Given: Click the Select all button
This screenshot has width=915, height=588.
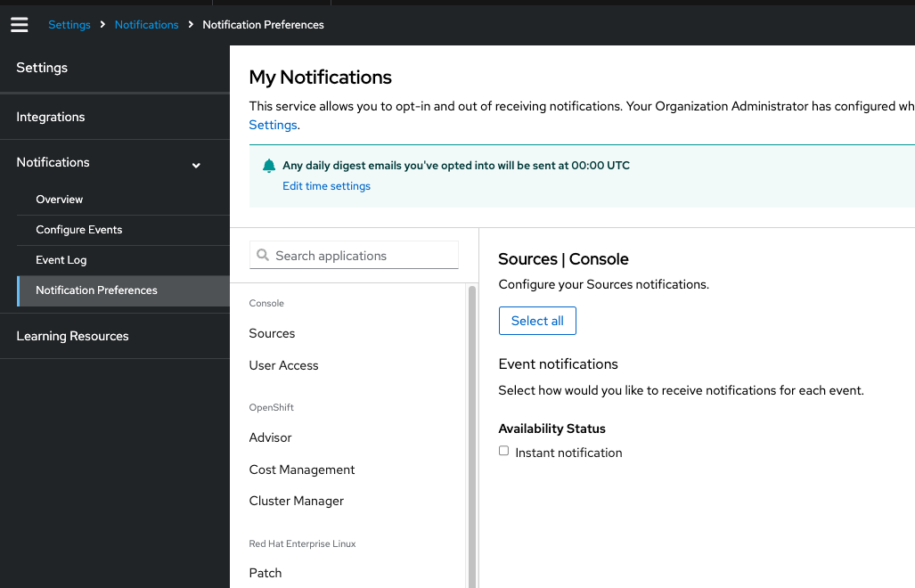Looking at the screenshot, I should pos(537,321).
